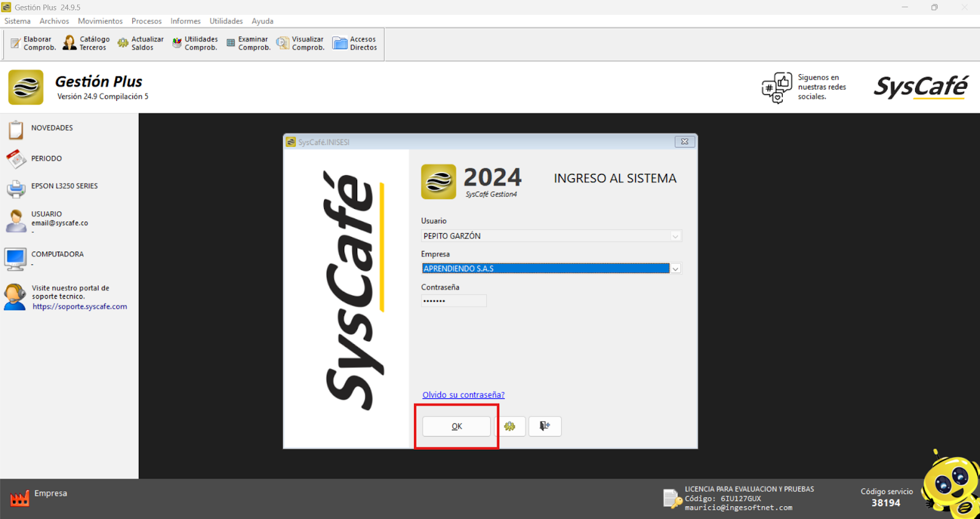The width and height of the screenshot is (980, 519).
Task: Click the gear settings icon beside OK
Action: click(510, 426)
